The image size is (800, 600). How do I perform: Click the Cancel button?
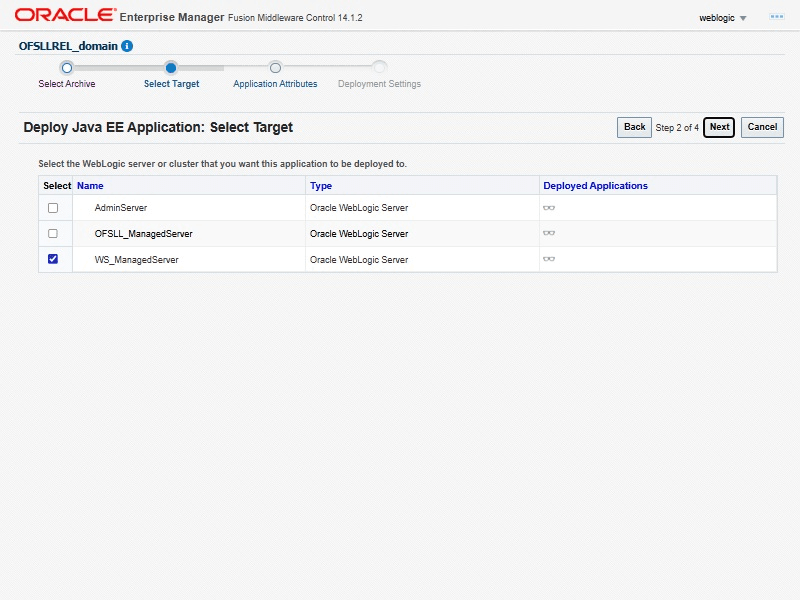point(762,127)
